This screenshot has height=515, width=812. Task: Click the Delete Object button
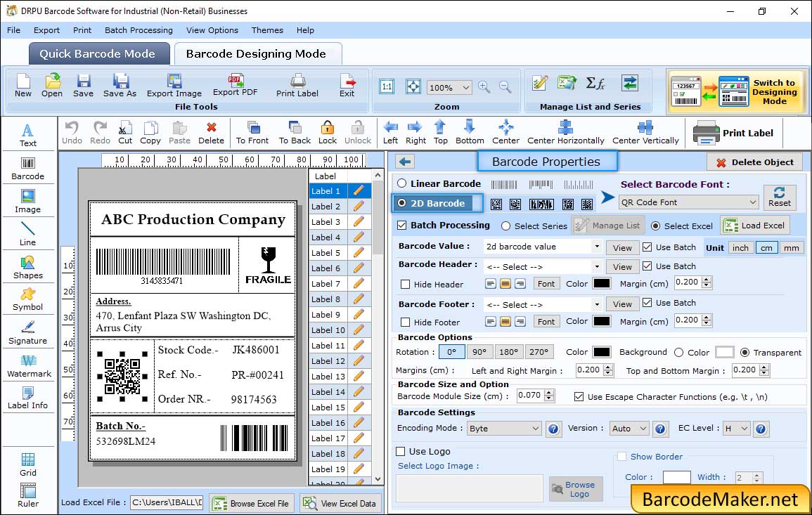coord(754,162)
